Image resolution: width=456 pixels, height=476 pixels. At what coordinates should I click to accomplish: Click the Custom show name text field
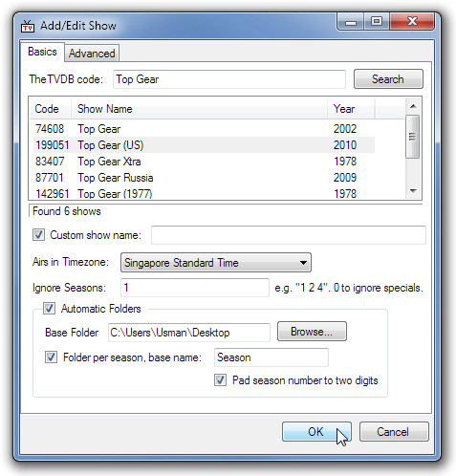pyautogui.click(x=289, y=235)
